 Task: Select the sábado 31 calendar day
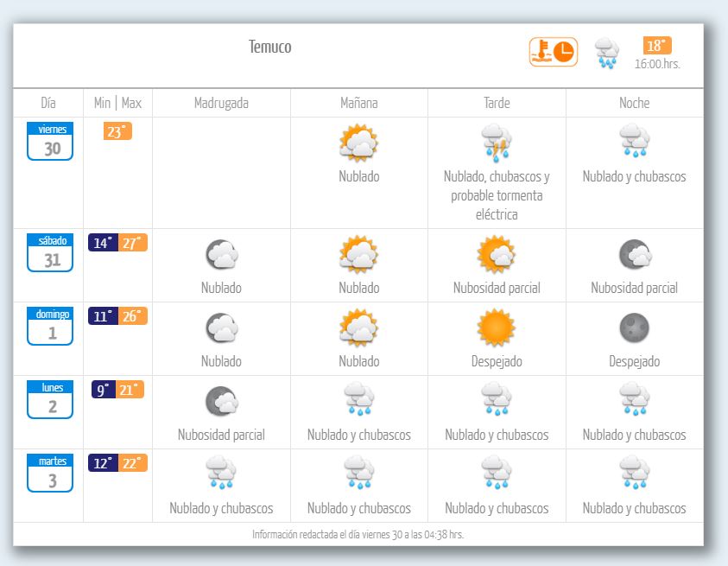click(50, 252)
